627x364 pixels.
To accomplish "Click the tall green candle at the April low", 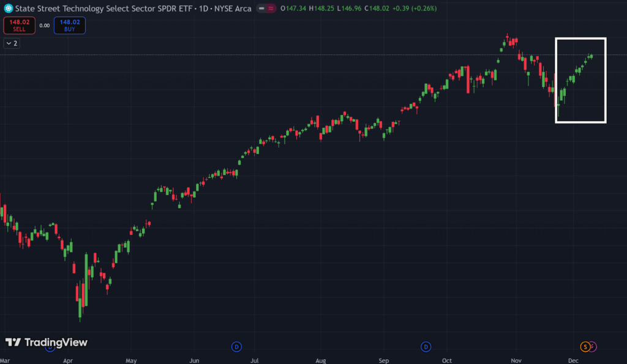I will point(85,281).
